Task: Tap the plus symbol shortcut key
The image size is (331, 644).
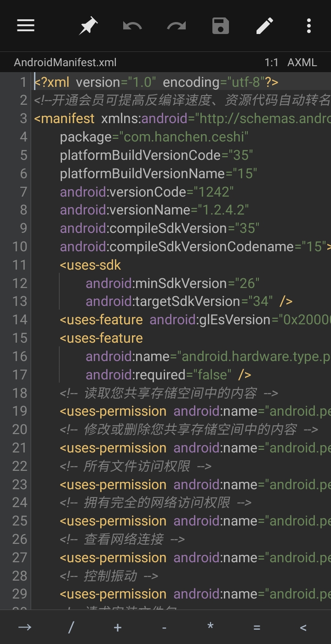Action: click(x=118, y=627)
